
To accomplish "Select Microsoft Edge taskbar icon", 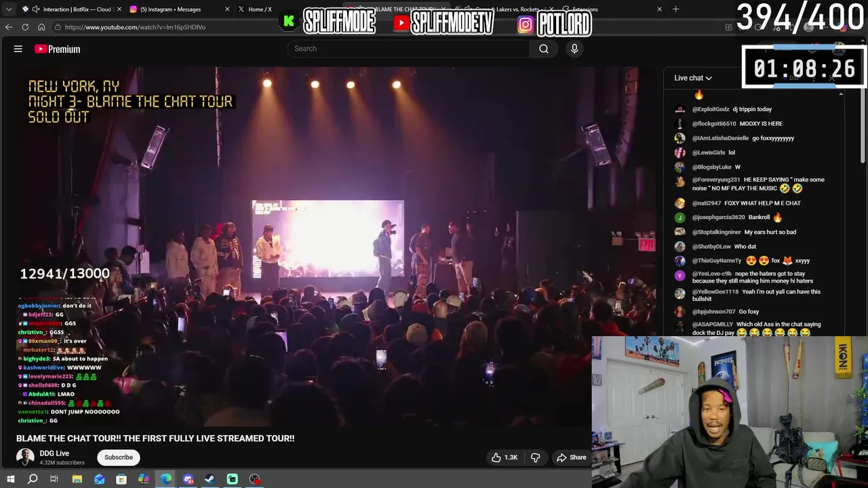I will 166,479.
